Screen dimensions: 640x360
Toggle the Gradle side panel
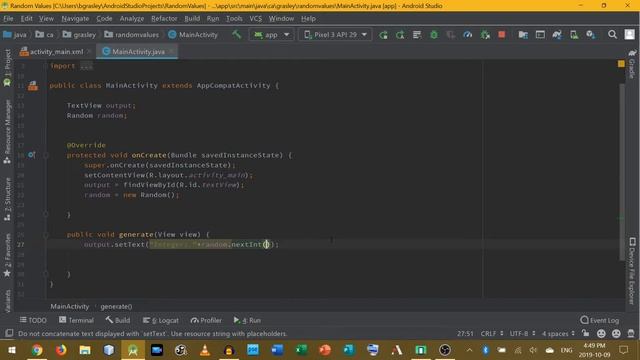pos(632,64)
